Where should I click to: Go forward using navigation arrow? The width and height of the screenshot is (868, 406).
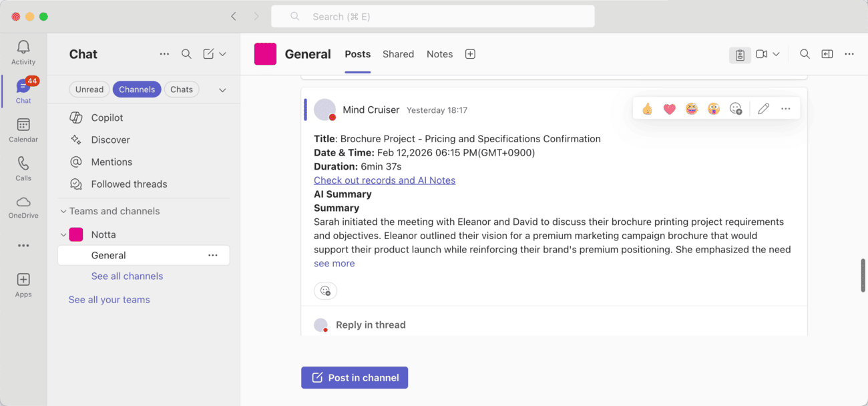[256, 16]
